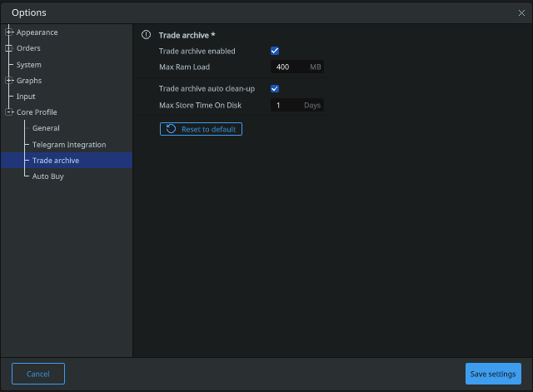Click the info icon beside Trade archive heading
The width and height of the screenshot is (533, 392).
[x=147, y=35]
